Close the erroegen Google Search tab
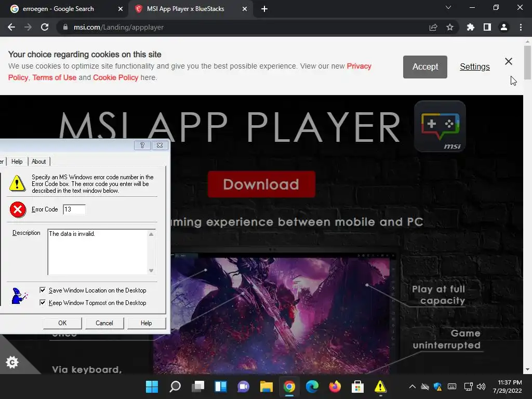The height and width of the screenshot is (399, 532). pos(121,9)
